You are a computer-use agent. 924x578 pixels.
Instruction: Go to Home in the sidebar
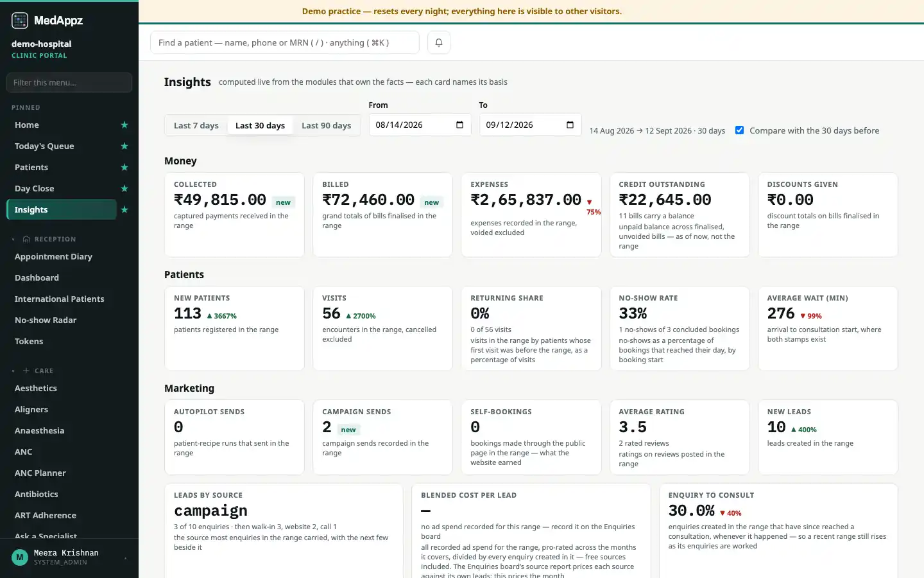pyautogui.click(x=62, y=125)
